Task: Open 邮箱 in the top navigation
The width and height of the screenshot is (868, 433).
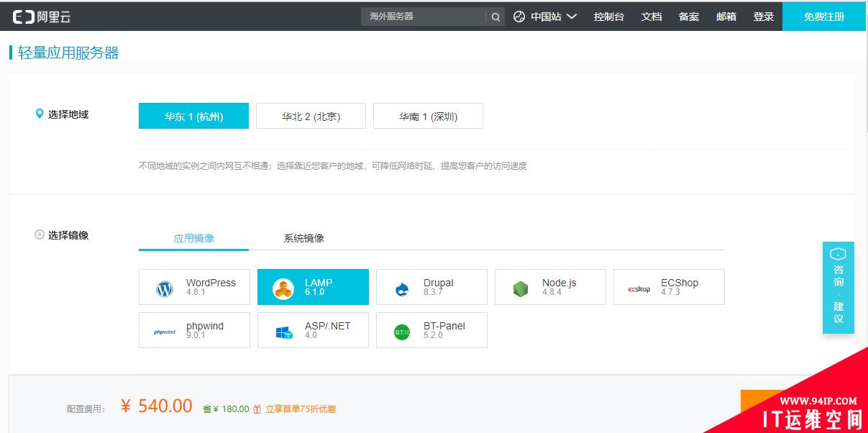Action: 726,17
